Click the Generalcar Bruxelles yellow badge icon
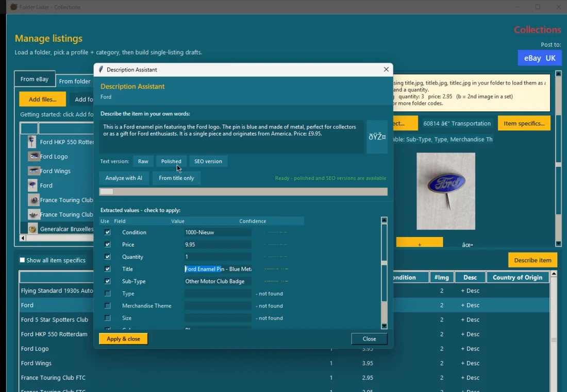Image resolution: width=567 pixels, height=392 pixels. pos(34,229)
